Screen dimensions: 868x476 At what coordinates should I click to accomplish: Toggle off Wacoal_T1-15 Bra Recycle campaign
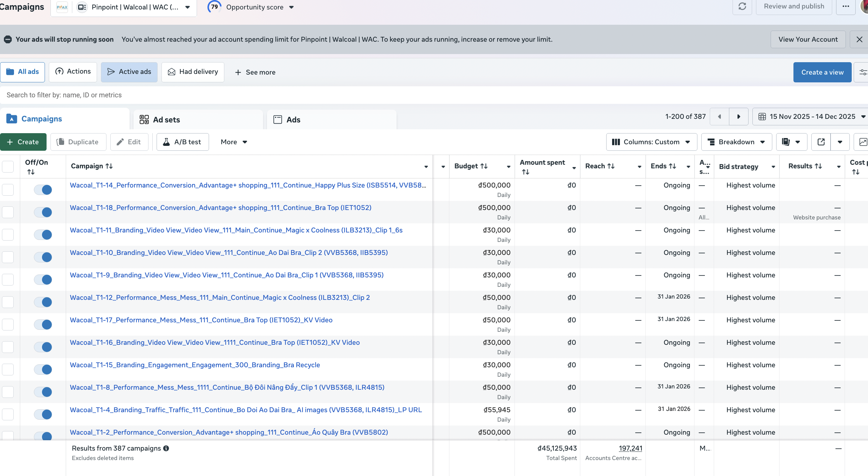pos(43,370)
